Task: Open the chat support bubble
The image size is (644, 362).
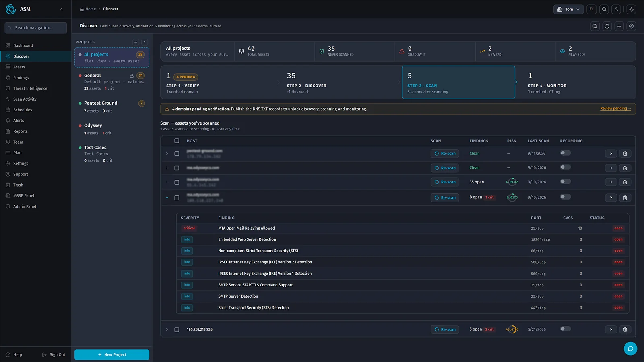Action: click(630, 348)
